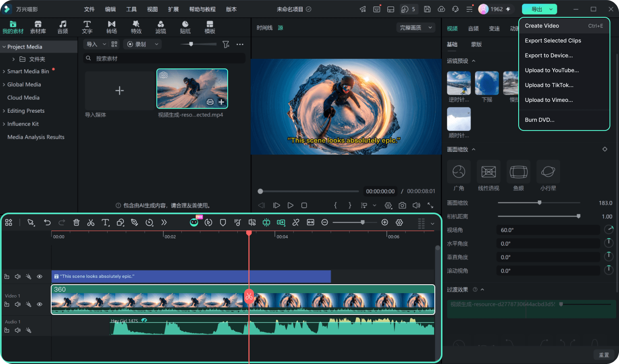The width and height of the screenshot is (619, 364).
Task: Choose Create Video from export menu
Action: click(564, 26)
